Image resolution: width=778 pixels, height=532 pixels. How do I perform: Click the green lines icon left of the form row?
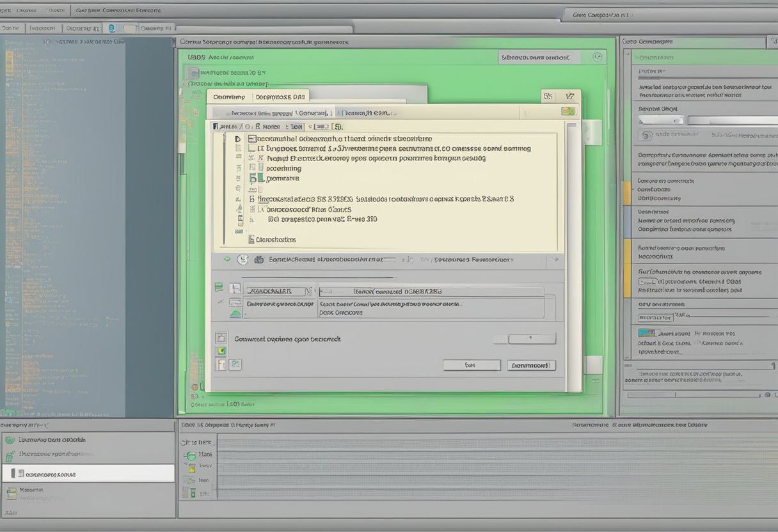click(219, 288)
